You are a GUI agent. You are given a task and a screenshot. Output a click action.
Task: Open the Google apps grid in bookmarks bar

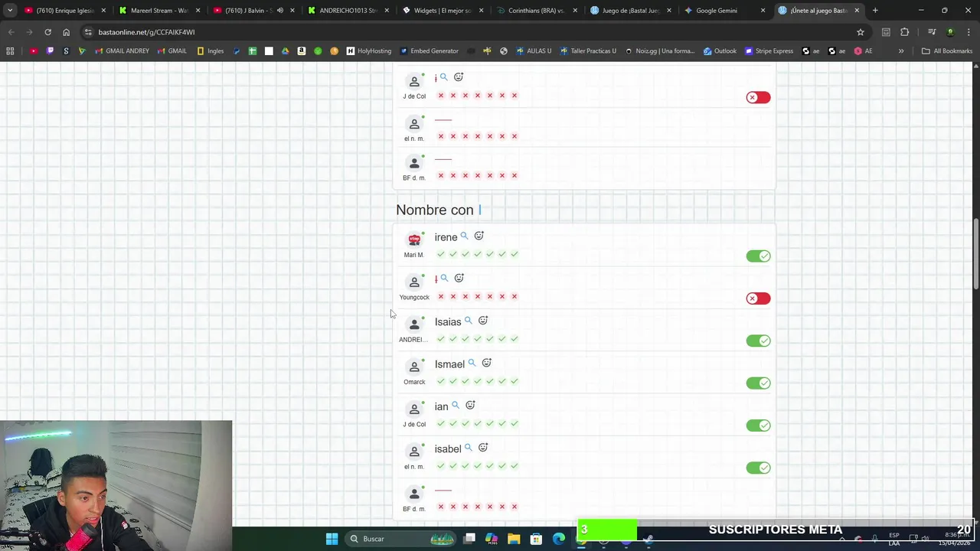(10, 51)
